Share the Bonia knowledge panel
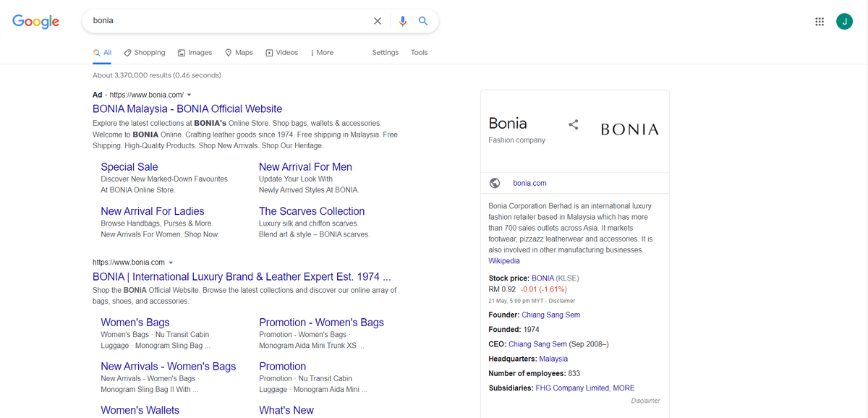868x418 pixels. (x=574, y=124)
